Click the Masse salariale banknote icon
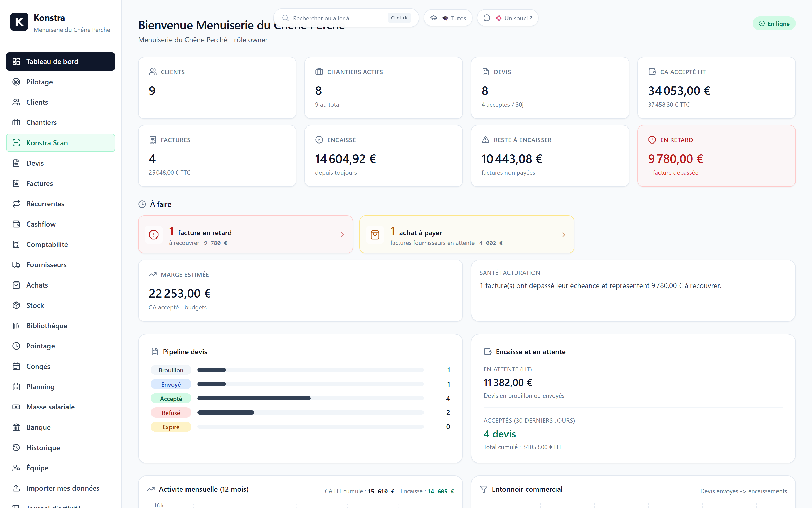812x508 pixels. [x=16, y=407]
